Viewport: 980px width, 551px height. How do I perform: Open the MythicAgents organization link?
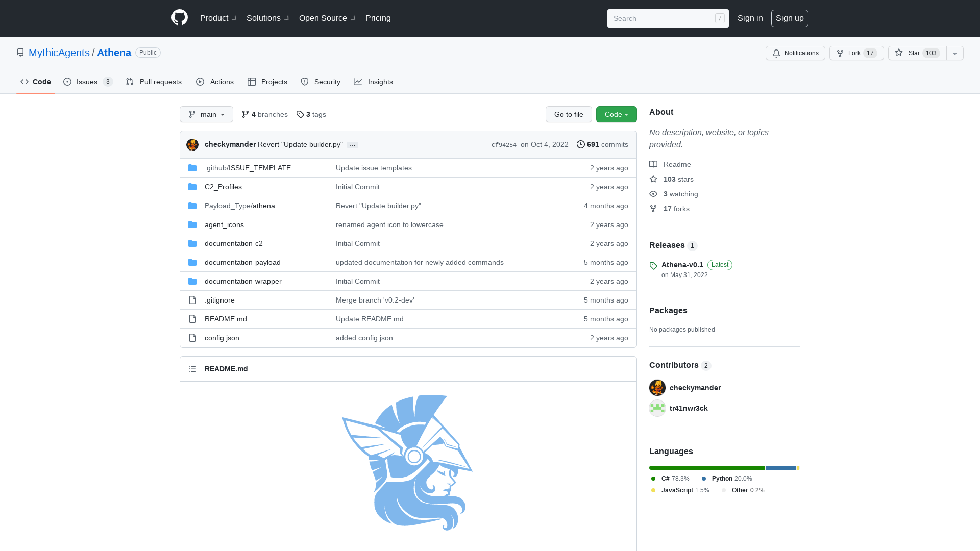coord(59,53)
